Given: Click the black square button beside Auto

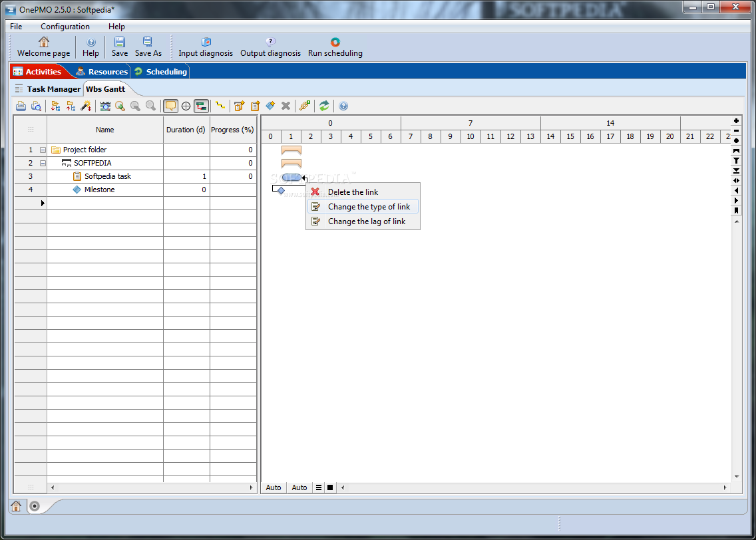Looking at the screenshot, I should (330, 487).
